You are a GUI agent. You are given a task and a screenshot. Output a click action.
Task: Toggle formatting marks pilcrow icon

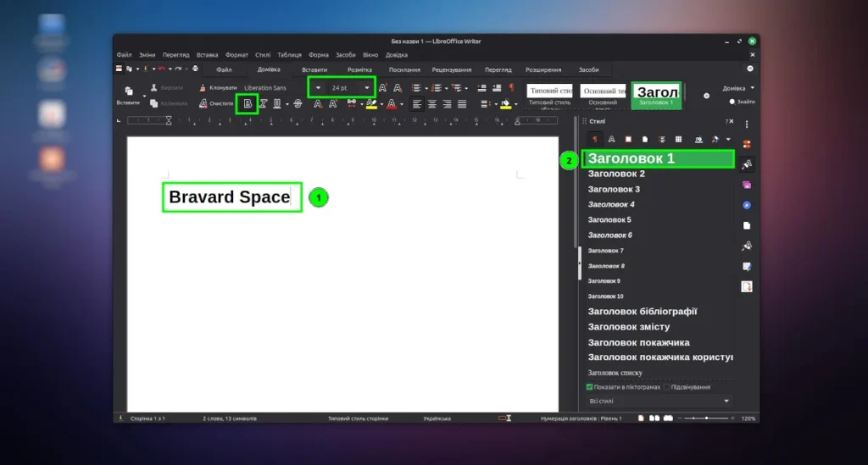coord(511,88)
